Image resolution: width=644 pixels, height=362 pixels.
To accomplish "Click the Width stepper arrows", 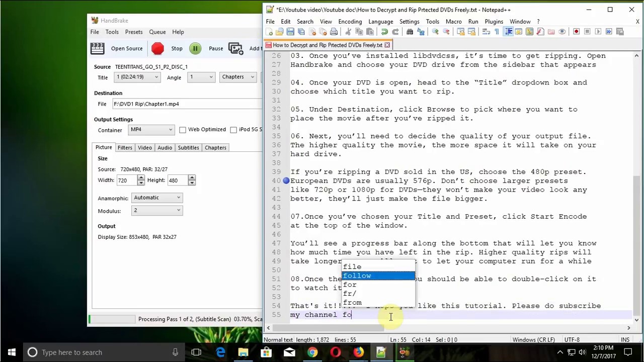I will click(x=141, y=180).
